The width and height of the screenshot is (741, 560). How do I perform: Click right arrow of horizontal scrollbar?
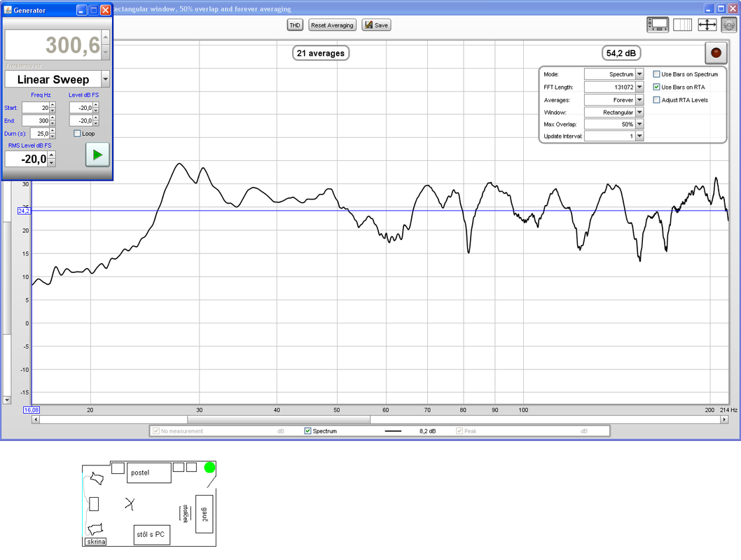pyautogui.click(x=724, y=419)
